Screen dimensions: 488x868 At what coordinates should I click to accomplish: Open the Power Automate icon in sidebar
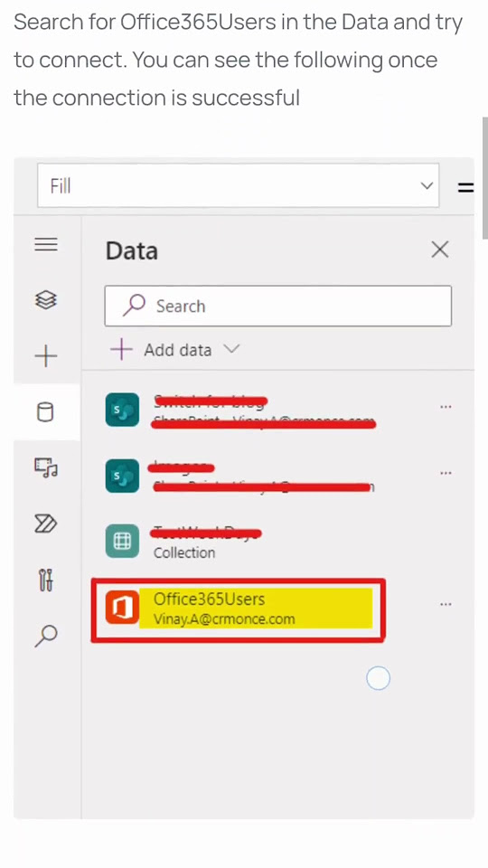[x=46, y=524]
